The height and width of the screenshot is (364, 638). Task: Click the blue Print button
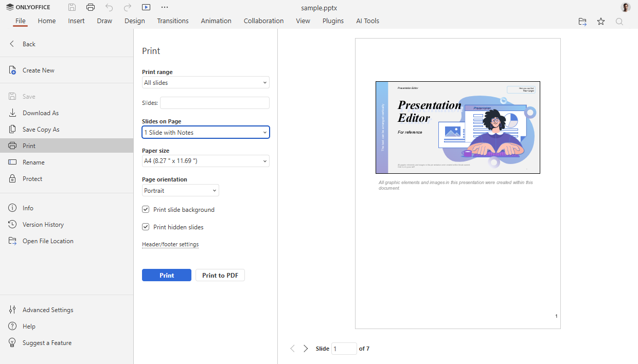pyautogui.click(x=167, y=276)
